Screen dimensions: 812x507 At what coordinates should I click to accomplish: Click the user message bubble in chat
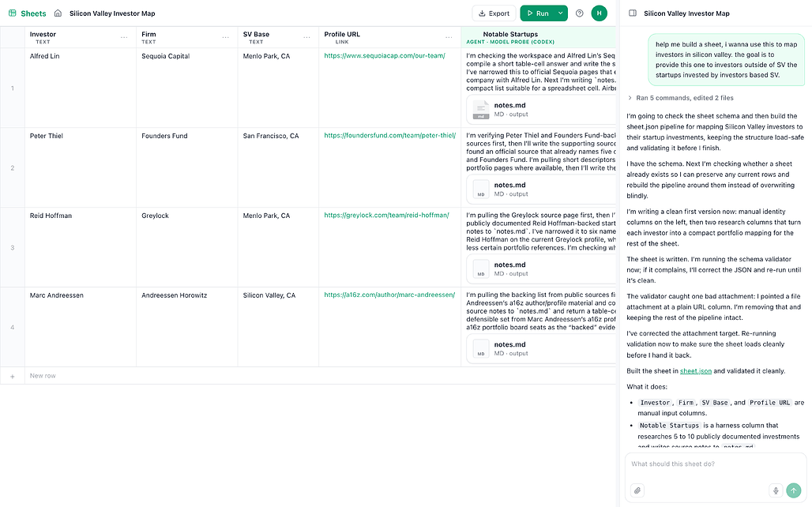(726, 59)
